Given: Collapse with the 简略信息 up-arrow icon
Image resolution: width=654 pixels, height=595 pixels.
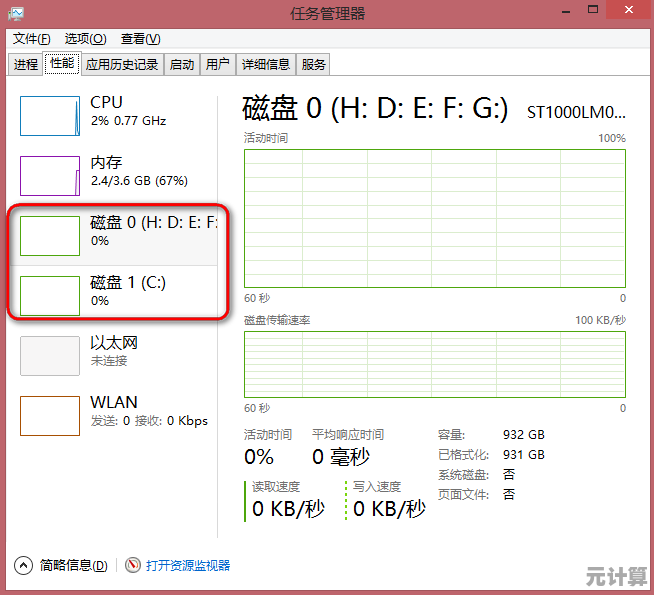Looking at the screenshot, I should coord(23,566).
